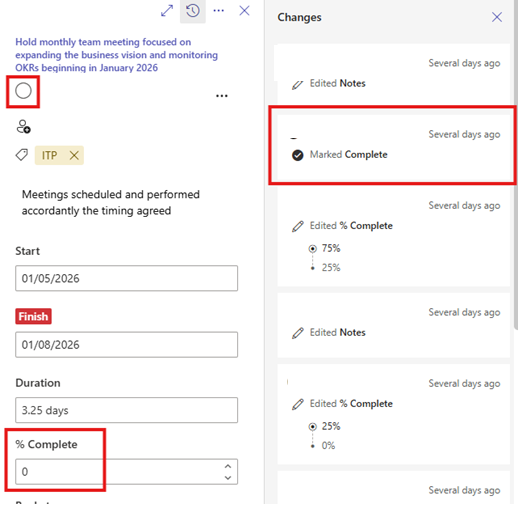Select Edited Notes entry below the 75% change
This screenshot has width=518, height=507.
click(x=393, y=325)
